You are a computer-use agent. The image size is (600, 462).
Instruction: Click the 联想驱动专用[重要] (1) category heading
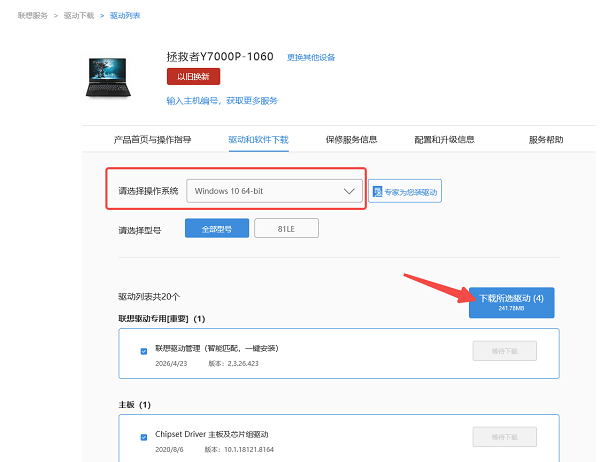pyautogui.click(x=162, y=319)
